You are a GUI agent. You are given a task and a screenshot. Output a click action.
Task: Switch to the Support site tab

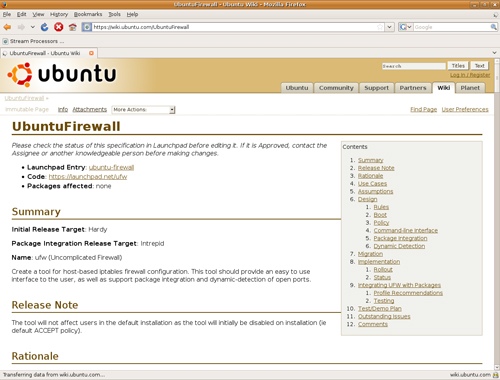376,88
